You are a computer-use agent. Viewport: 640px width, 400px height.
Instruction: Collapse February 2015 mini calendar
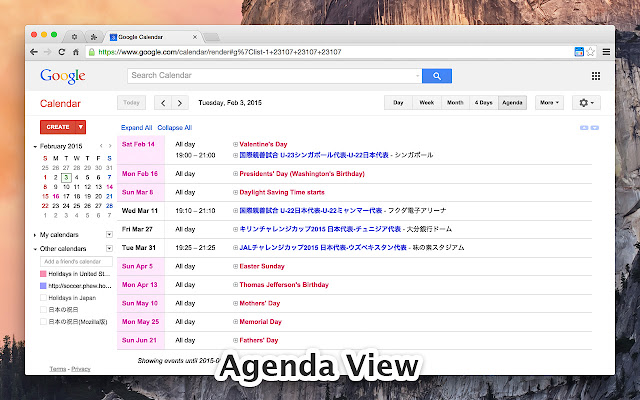coord(35,146)
